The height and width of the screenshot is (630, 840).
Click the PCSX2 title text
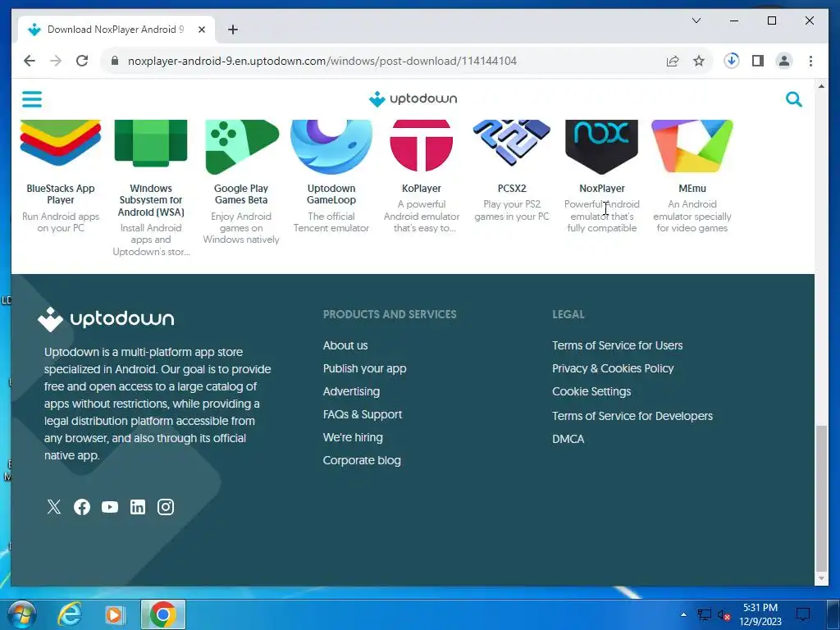512,189
